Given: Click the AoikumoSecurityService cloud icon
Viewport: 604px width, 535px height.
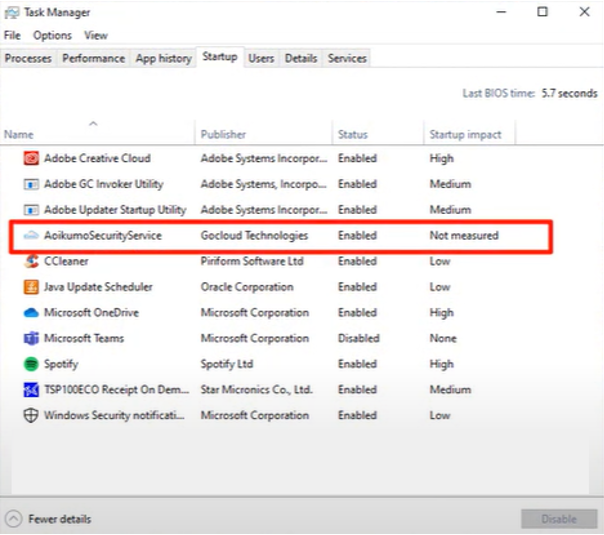Looking at the screenshot, I should pos(31,235).
